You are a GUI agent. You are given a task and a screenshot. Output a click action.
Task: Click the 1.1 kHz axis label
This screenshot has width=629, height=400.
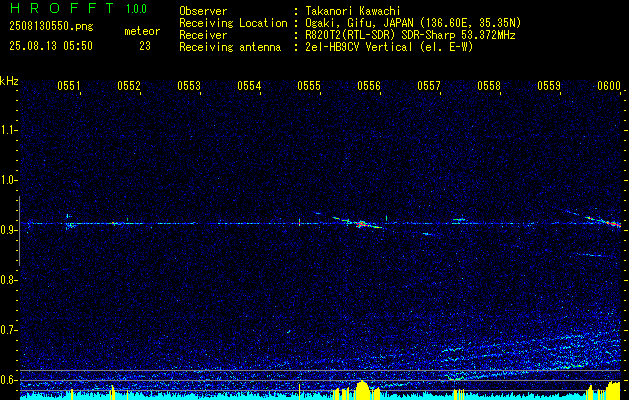tap(9, 130)
